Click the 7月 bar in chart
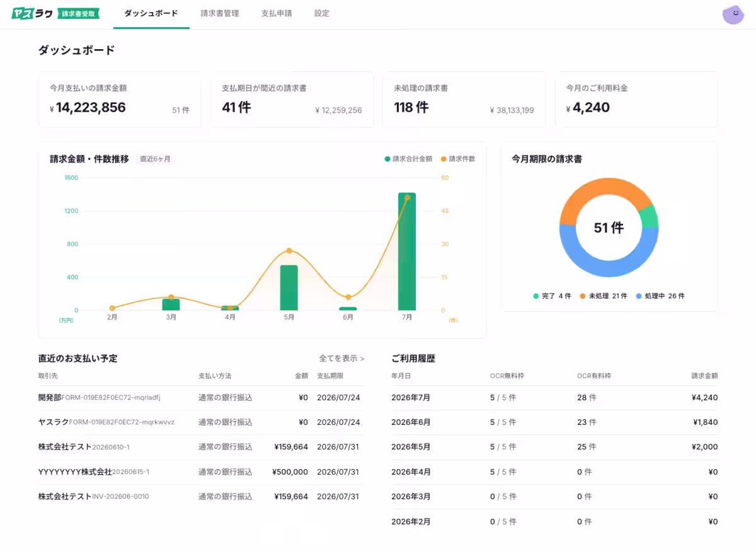This screenshot has height=551, width=756. [407, 252]
